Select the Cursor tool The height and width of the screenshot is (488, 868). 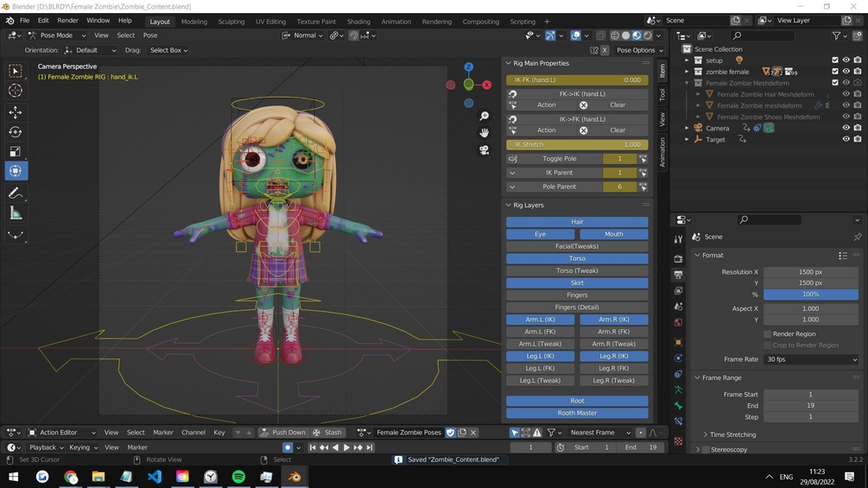[16, 91]
